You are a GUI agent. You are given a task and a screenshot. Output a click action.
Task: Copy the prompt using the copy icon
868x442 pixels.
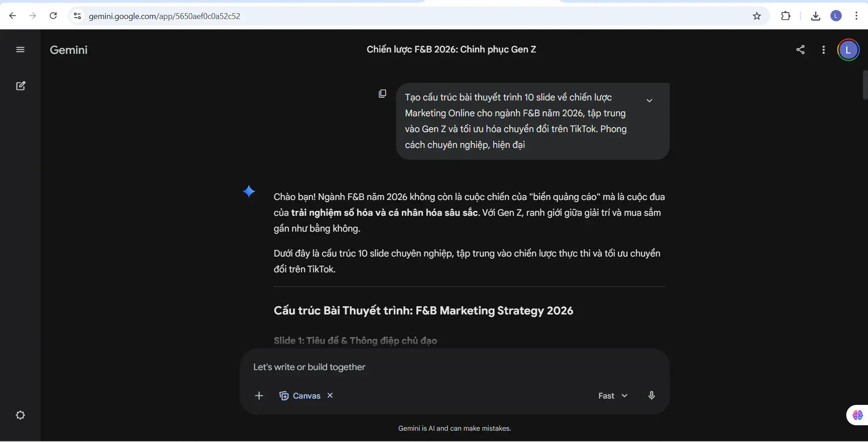tap(382, 93)
